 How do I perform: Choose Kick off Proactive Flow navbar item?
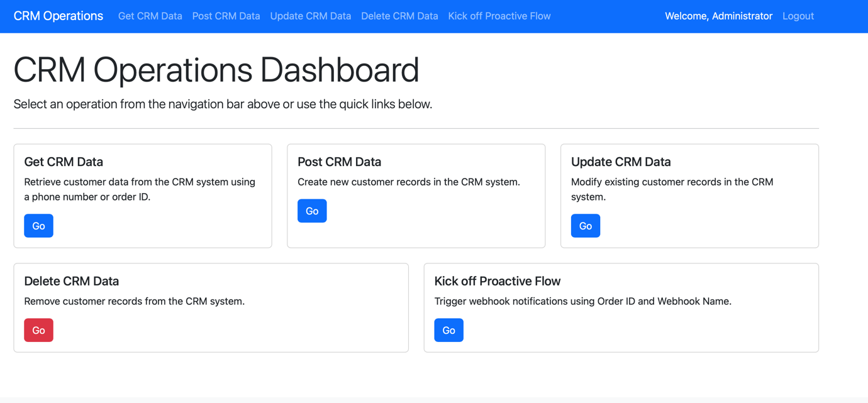click(x=499, y=16)
